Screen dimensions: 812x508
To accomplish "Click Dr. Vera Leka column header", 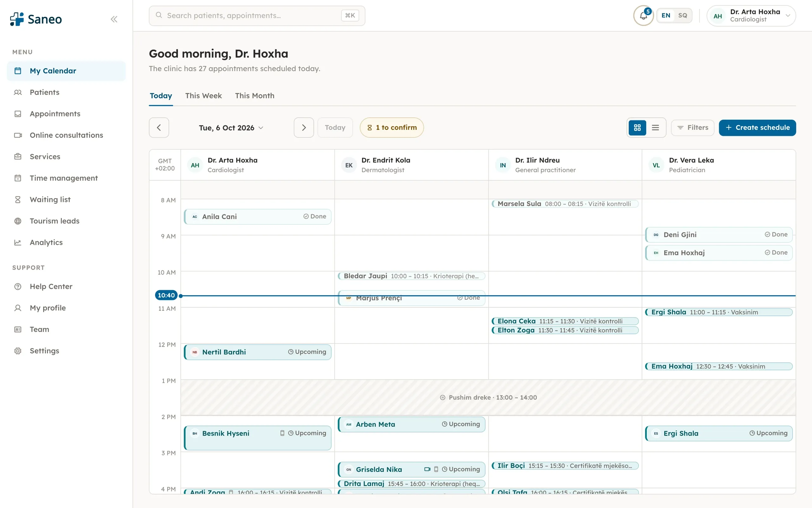I will pyautogui.click(x=719, y=165).
